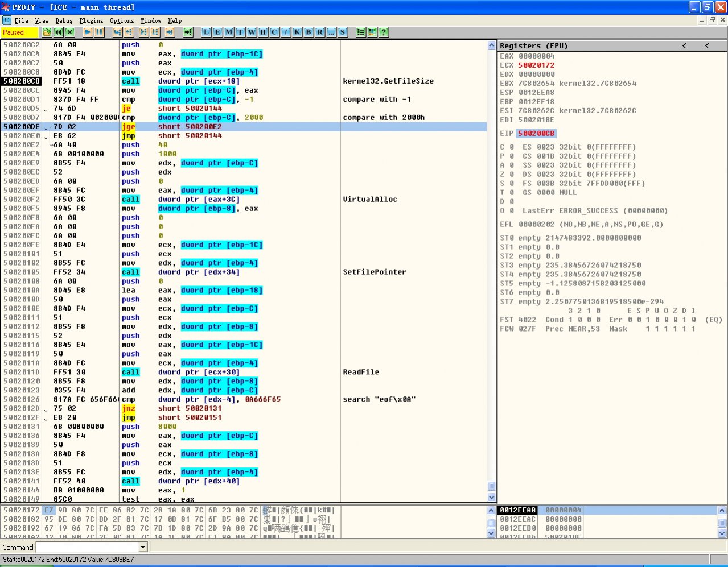The image size is (728, 567).
Task: Toggle the Zero flag Z value
Action: pyautogui.click(x=511, y=175)
